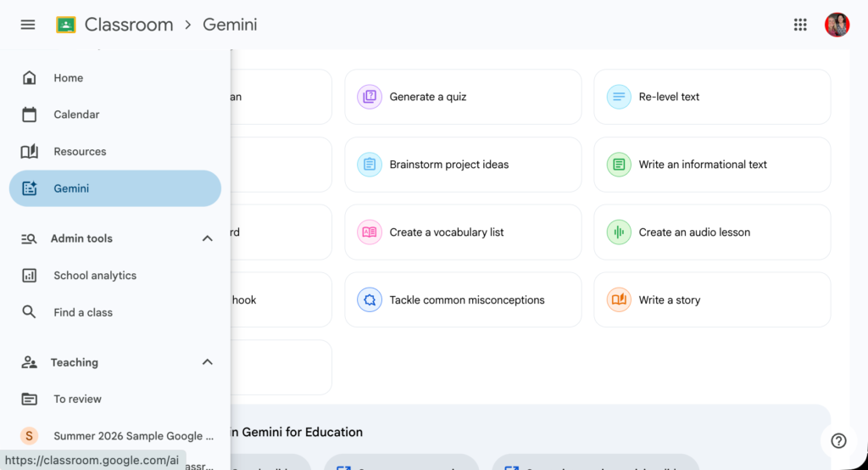
Task: Choose Write an informational text card
Action: point(712,165)
